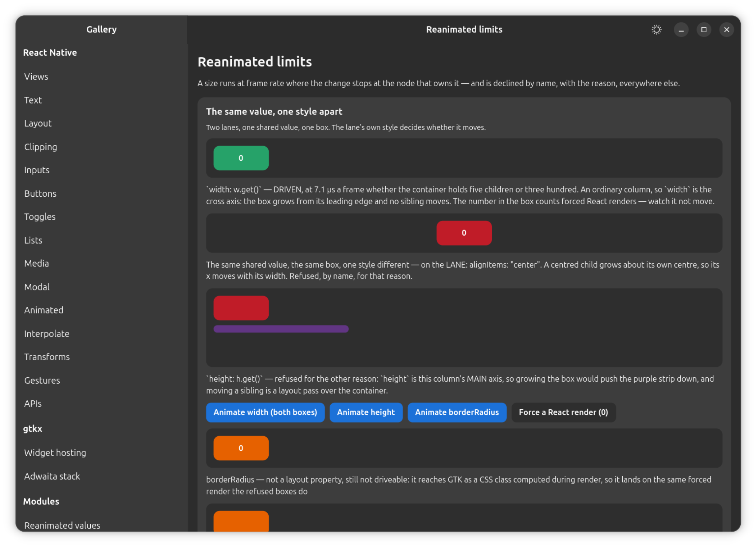Viewport: 756px width, 547px height.
Task: Click the 'Reanimated limits' page heading
Action: pos(255,62)
